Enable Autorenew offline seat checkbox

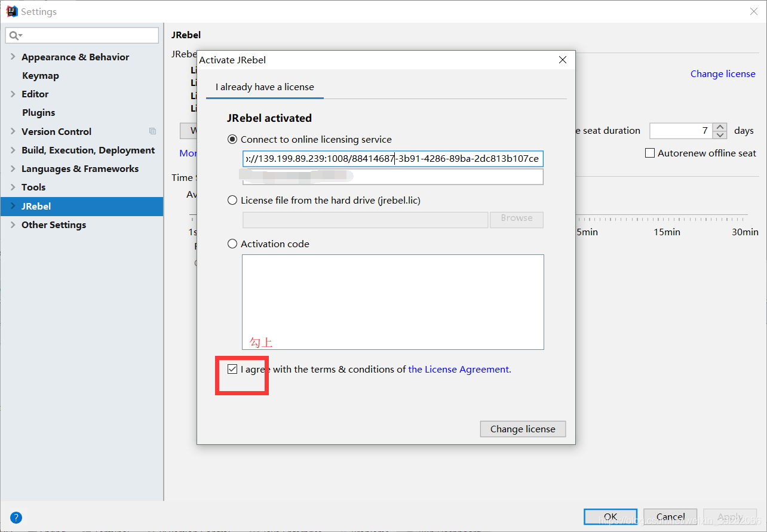[x=650, y=153]
